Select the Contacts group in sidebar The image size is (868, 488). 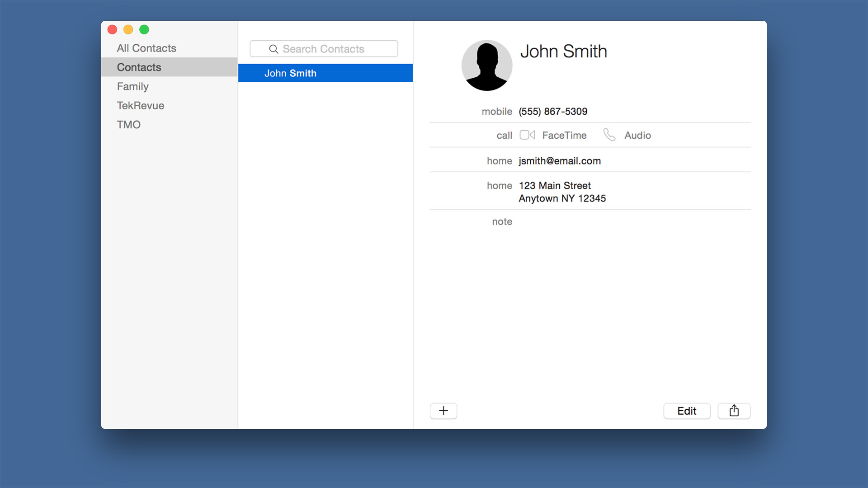tap(170, 67)
